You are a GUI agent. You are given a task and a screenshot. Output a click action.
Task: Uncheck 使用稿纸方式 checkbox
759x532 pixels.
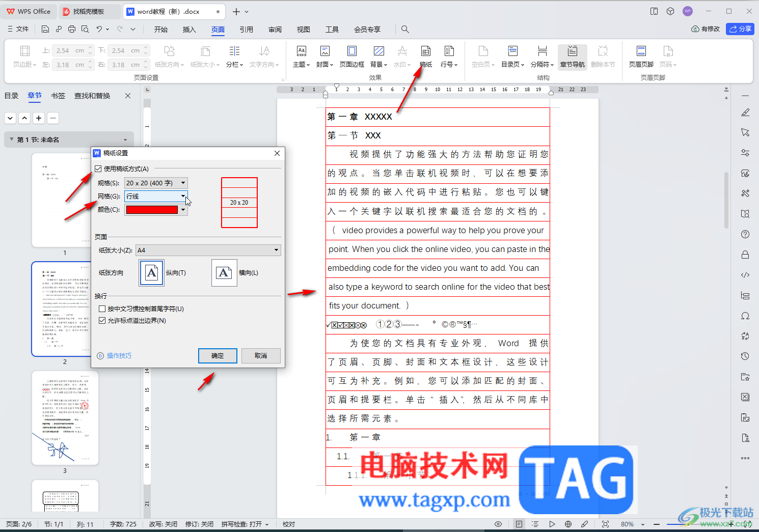98,169
